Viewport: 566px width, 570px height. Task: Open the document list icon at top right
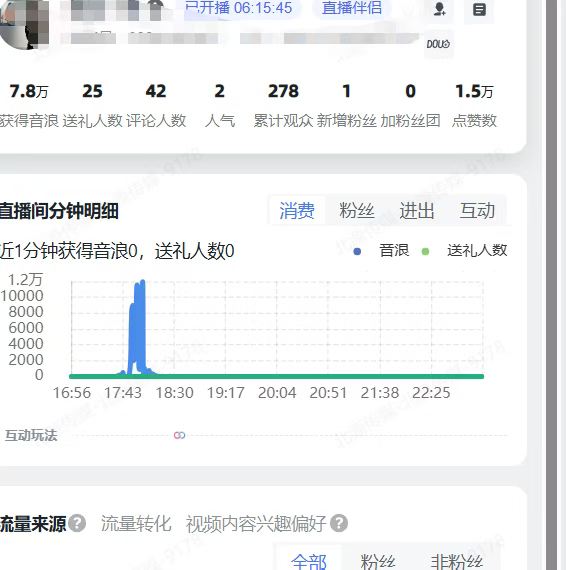pos(479,9)
